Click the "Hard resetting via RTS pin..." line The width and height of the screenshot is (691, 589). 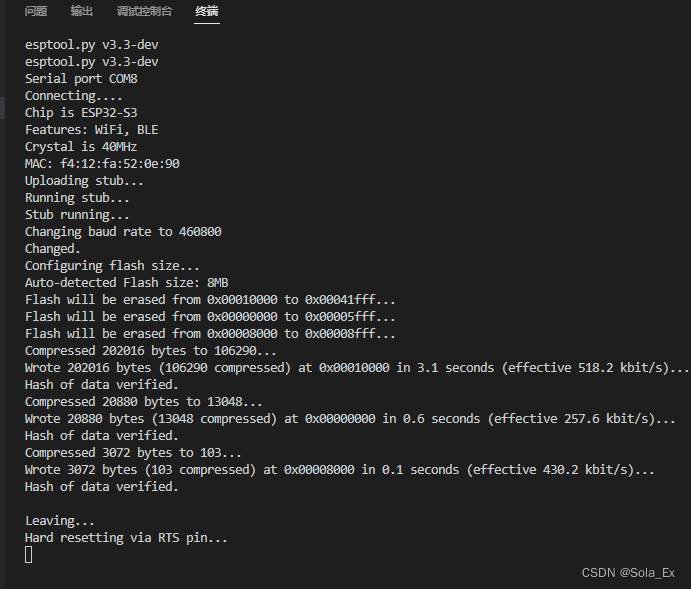click(126, 538)
